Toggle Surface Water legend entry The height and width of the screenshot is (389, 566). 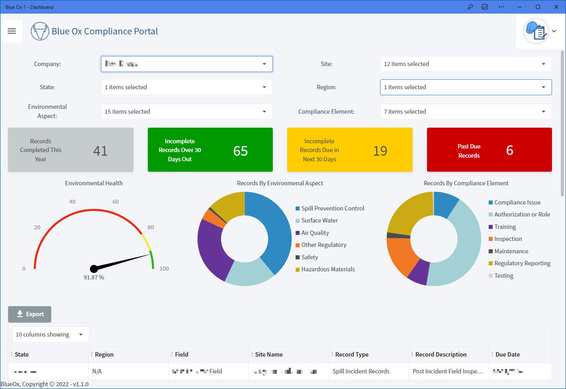pyautogui.click(x=317, y=220)
